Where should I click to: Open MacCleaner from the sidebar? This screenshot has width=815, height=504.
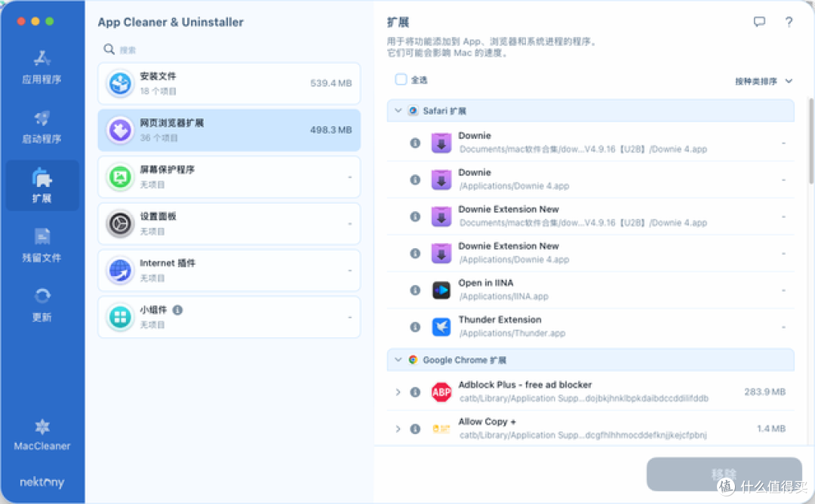coord(42,435)
